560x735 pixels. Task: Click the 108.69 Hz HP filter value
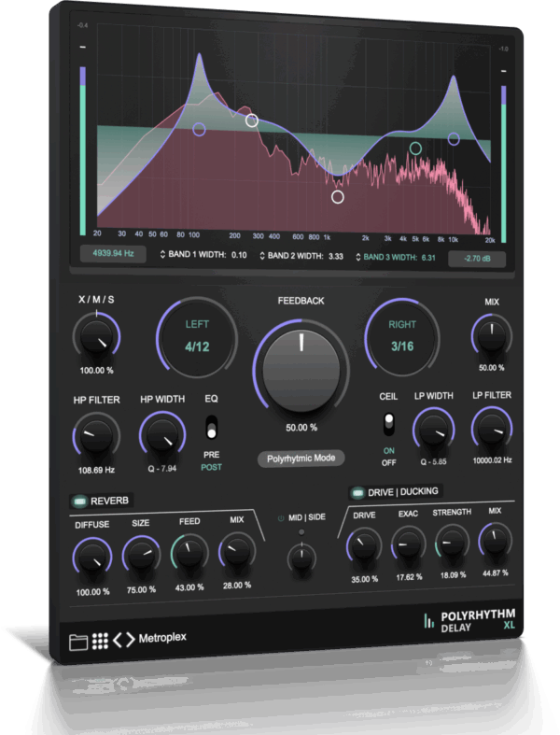coord(96,470)
